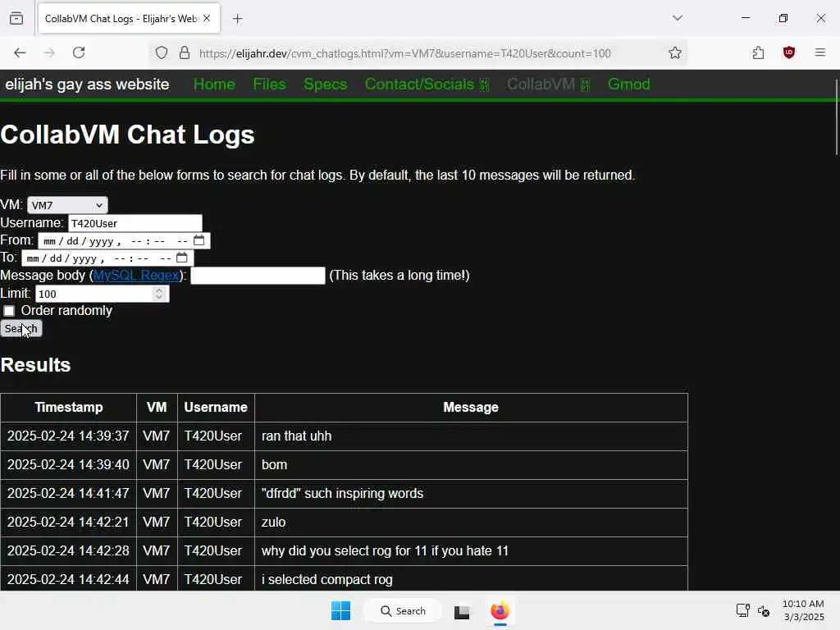The image size is (840, 630).
Task: Open the Gmod menu link
Action: tap(629, 84)
